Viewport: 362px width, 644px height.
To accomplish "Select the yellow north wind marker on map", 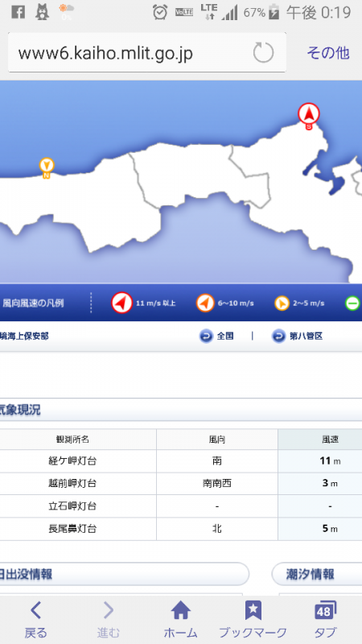I will [47, 167].
